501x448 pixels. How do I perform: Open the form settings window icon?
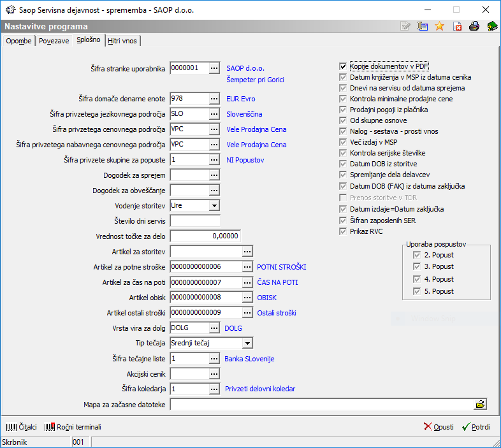pyautogui.click(x=423, y=26)
